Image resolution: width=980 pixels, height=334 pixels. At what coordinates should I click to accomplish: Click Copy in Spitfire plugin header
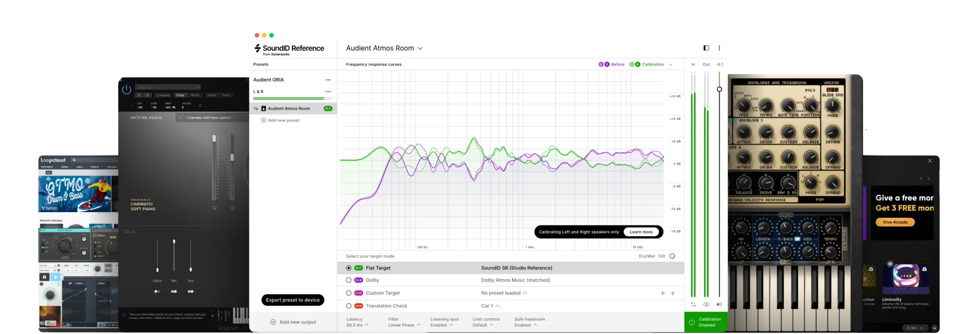point(180,95)
